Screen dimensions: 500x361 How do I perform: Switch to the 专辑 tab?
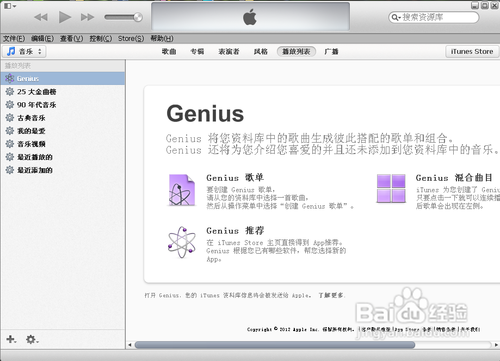click(x=197, y=51)
